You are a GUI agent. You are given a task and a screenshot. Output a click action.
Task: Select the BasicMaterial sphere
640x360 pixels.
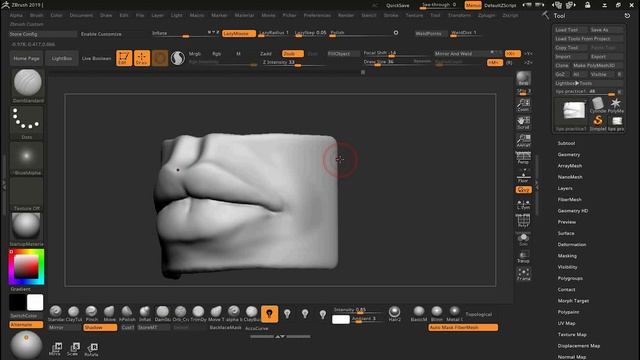coord(419,313)
